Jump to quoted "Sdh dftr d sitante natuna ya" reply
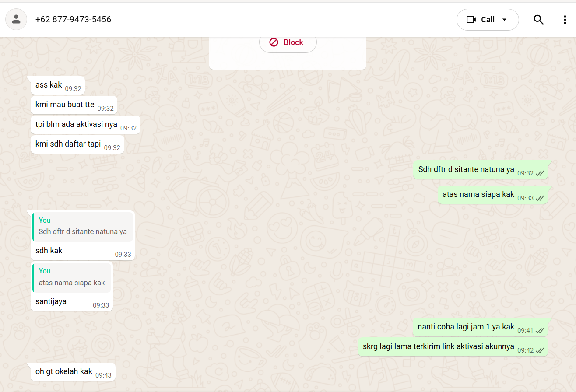The width and height of the screenshot is (576, 392). tap(83, 226)
